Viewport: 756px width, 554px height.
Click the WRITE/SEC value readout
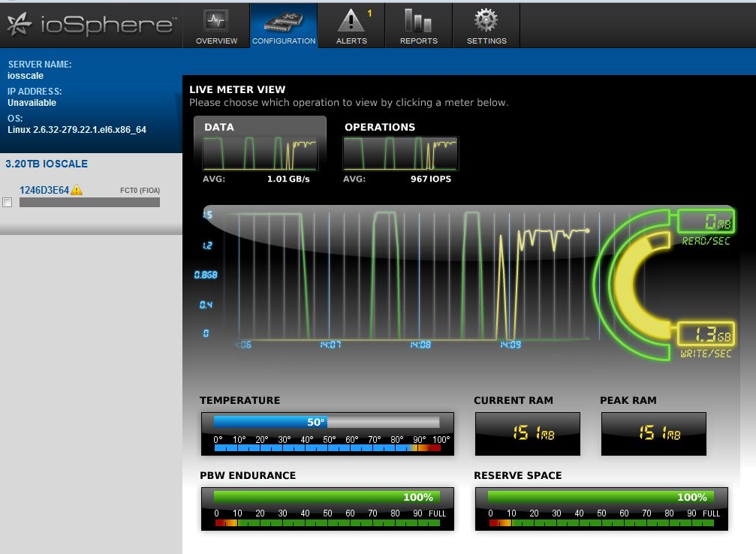[706, 333]
